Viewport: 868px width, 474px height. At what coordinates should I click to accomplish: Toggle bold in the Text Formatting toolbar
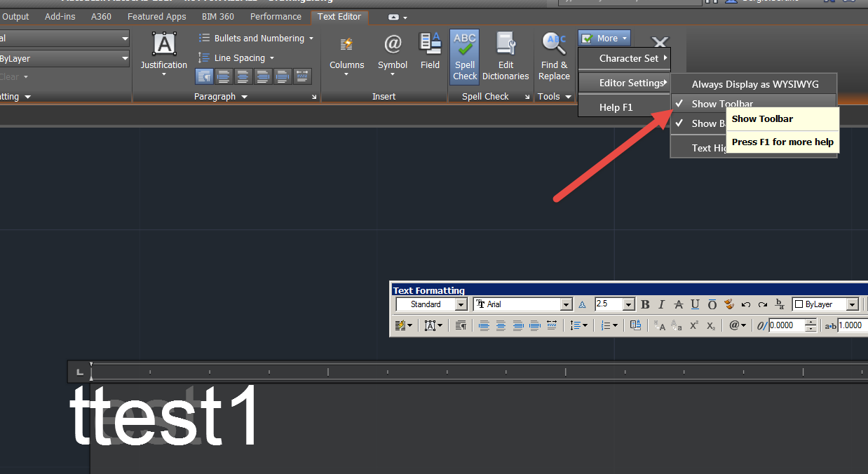point(644,304)
